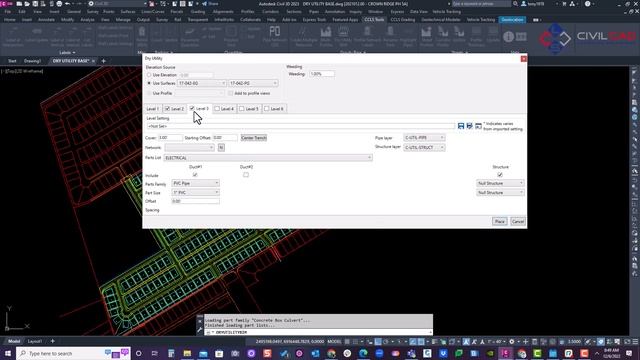Viewport: 640px width, 360px height.
Task: Click the command line input
Action: click(318, 332)
